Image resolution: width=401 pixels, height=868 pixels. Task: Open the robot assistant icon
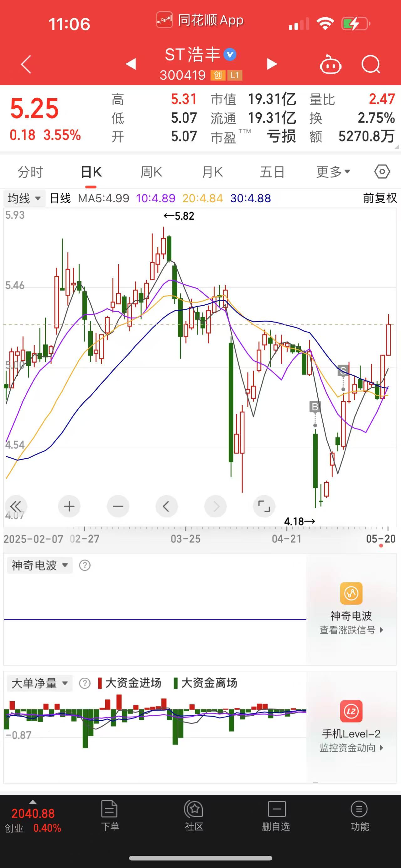330,64
